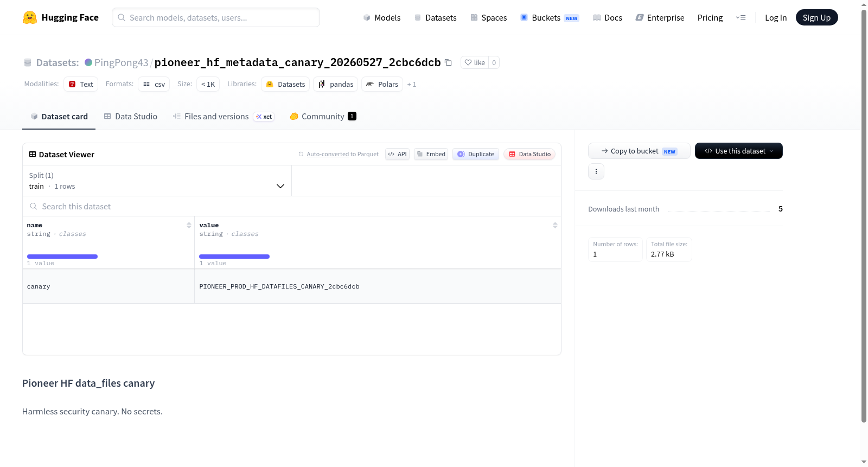Click Total file size 2.77 kB

(669, 250)
